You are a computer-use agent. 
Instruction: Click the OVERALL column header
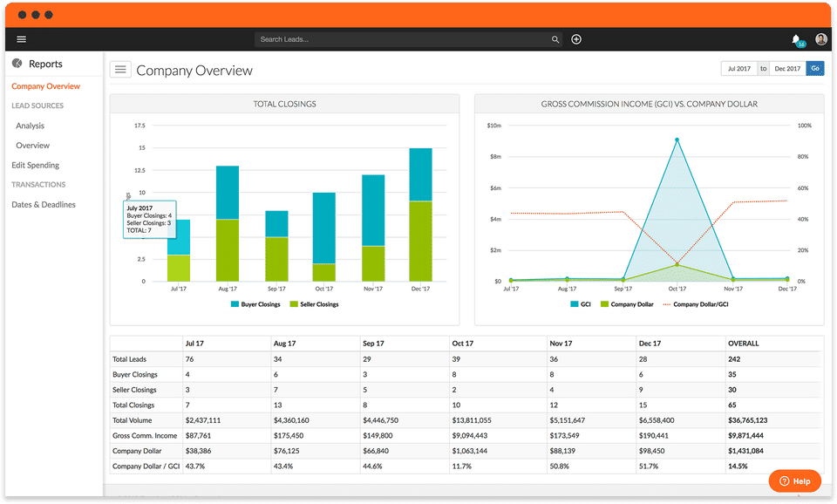[743, 344]
